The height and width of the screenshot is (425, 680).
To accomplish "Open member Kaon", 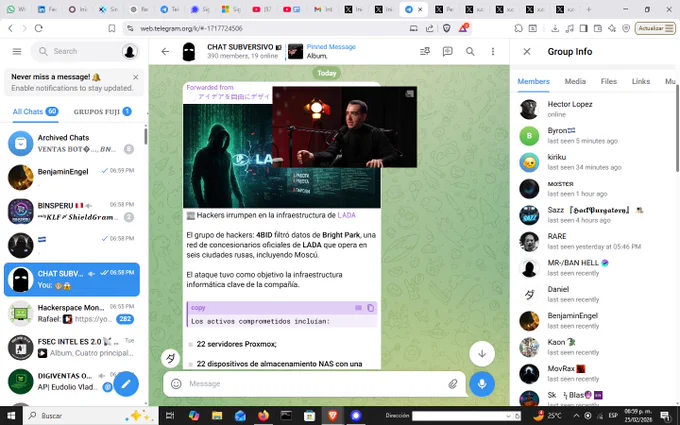I will 595,347.
